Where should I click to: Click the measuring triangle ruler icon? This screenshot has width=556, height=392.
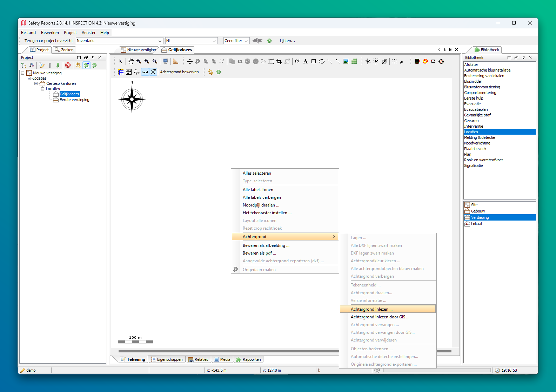click(175, 61)
